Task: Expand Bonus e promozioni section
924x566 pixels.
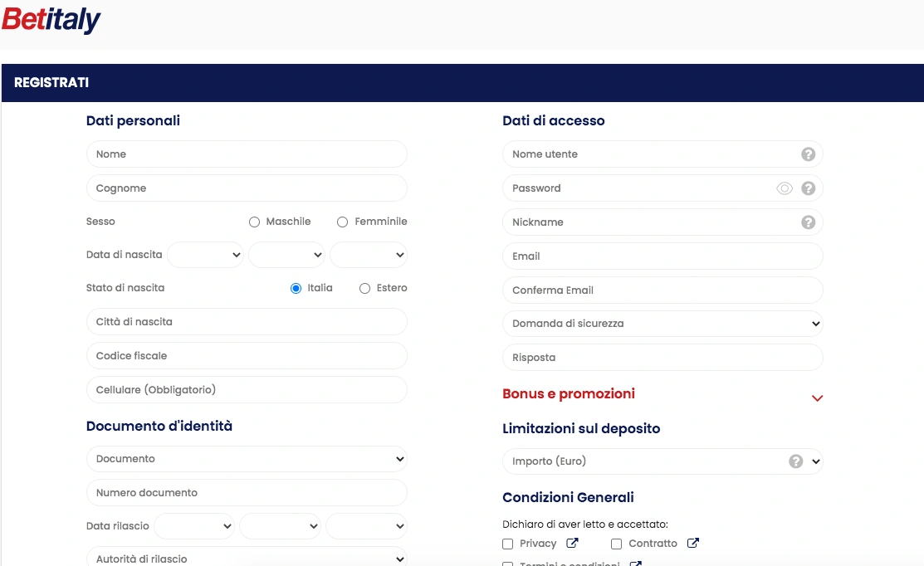Action: (x=817, y=398)
